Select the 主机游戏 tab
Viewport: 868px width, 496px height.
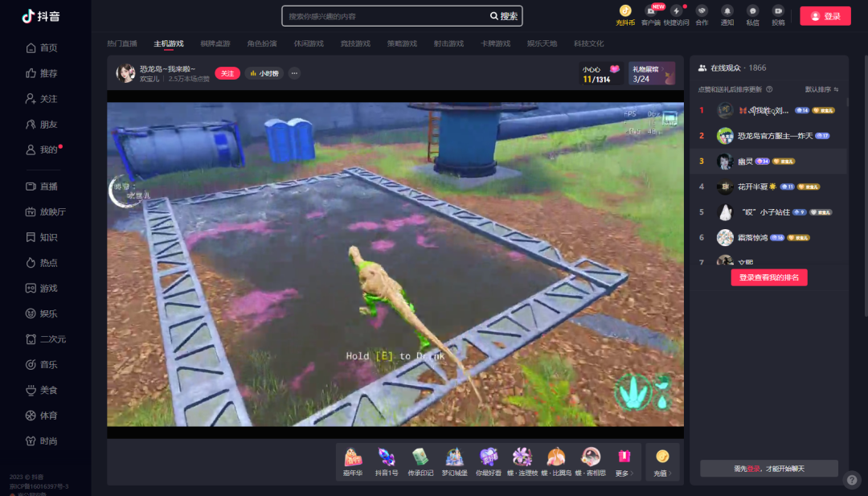(x=168, y=43)
